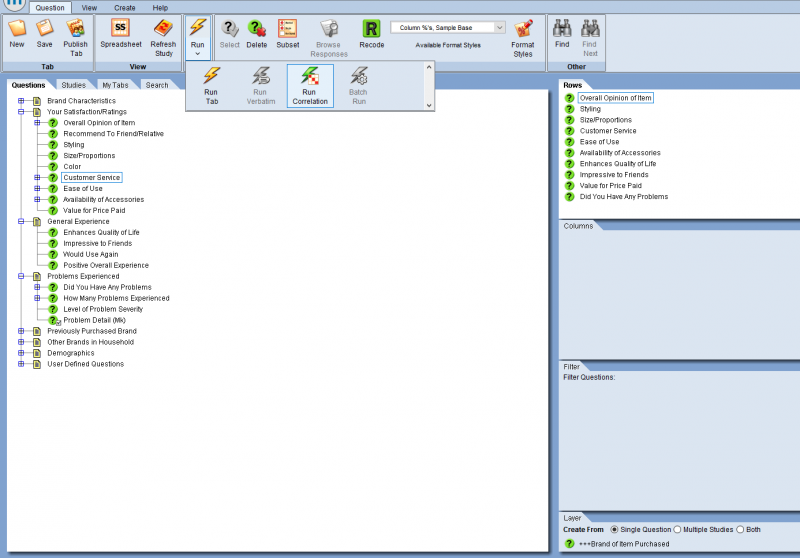Expand the Brand Characteristics folder
This screenshot has width=800, height=558.
click(x=21, y=101)
